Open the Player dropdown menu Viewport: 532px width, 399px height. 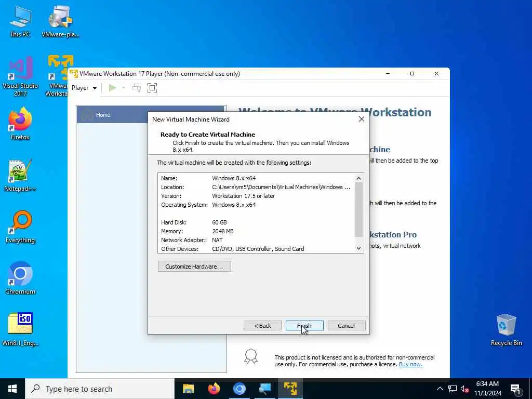pyautogui.click(x=84, y=88)
